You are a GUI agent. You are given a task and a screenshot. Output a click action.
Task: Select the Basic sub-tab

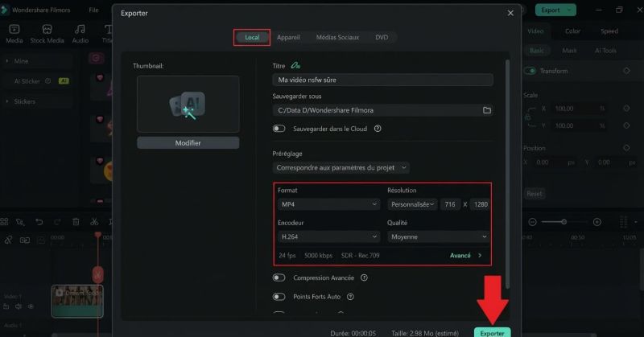point(536,51)
